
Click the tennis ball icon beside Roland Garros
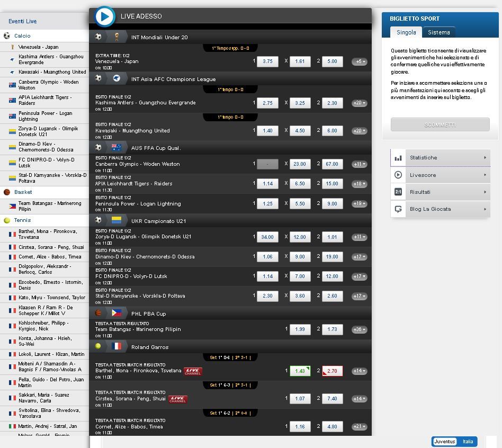[98, 346]
